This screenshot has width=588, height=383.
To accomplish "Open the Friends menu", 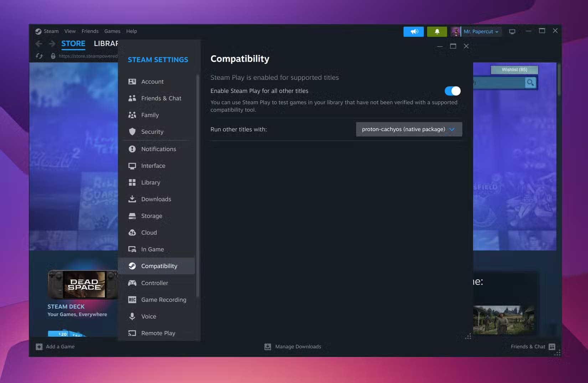I will 90,31.
